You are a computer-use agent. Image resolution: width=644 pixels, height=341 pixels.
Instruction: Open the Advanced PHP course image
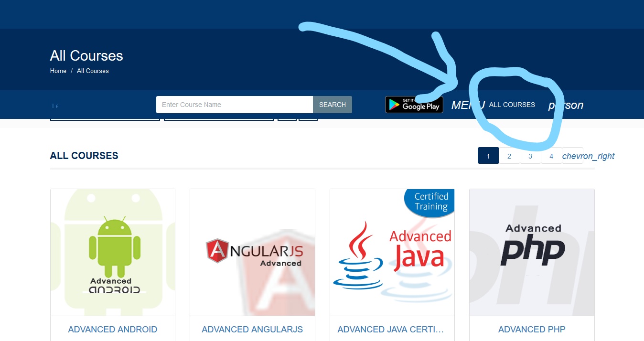point(532,252)
